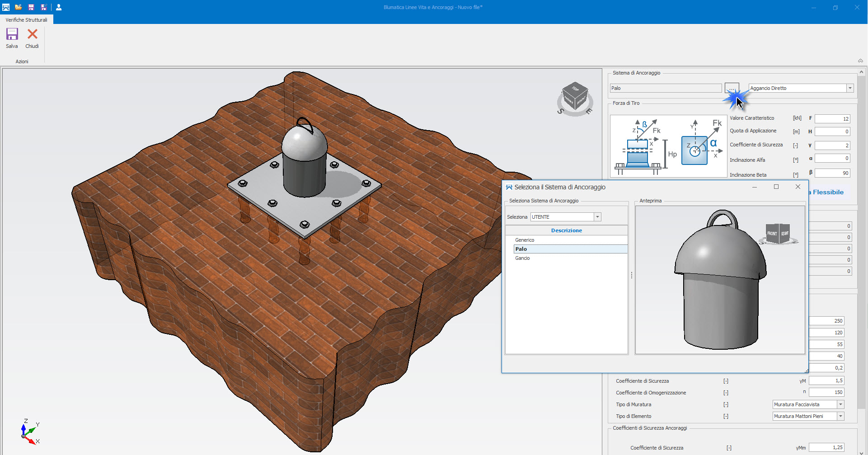
Task: Open the Muratura Mattoni Pieni dropdown
Action: (840, 416)
